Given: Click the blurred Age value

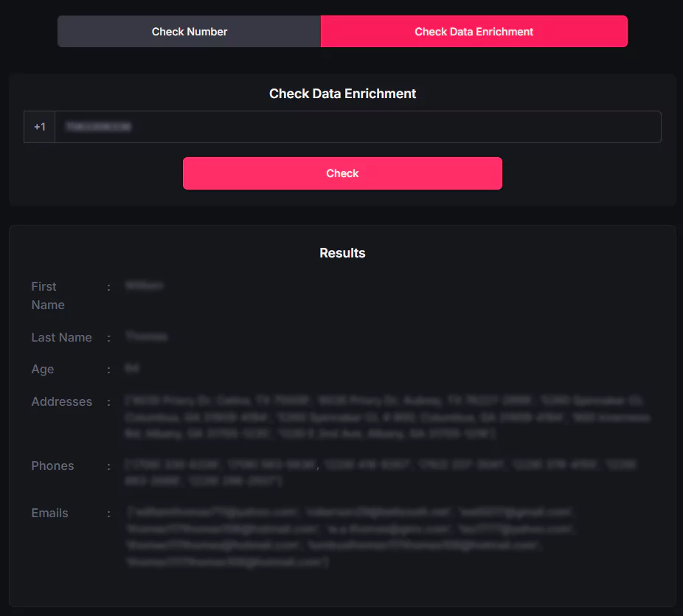Looking at the screenshot, I should pos(132,368).
